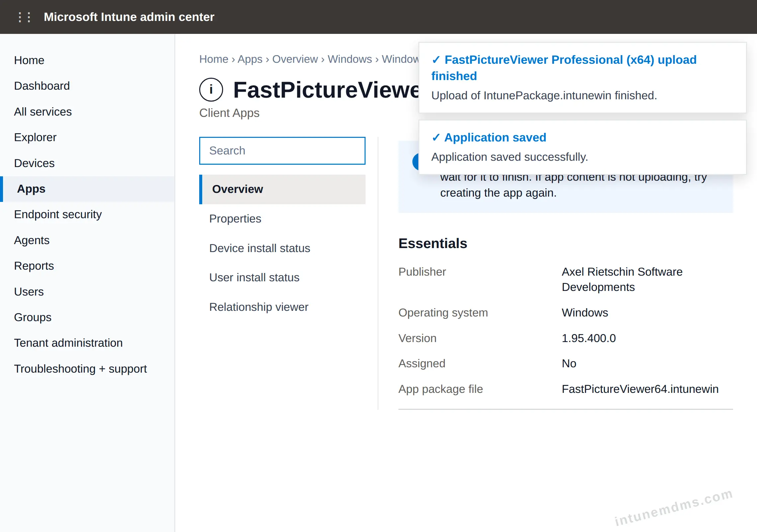Click the Essentials section heading
Image resolution: width=757 pixels, height=532 pixels.
(433, 243)
